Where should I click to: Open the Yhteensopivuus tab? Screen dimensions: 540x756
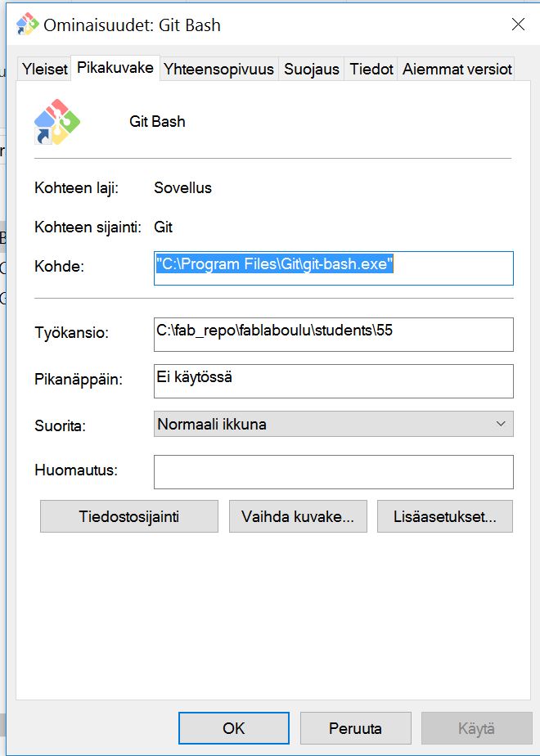tap(219, 70)
